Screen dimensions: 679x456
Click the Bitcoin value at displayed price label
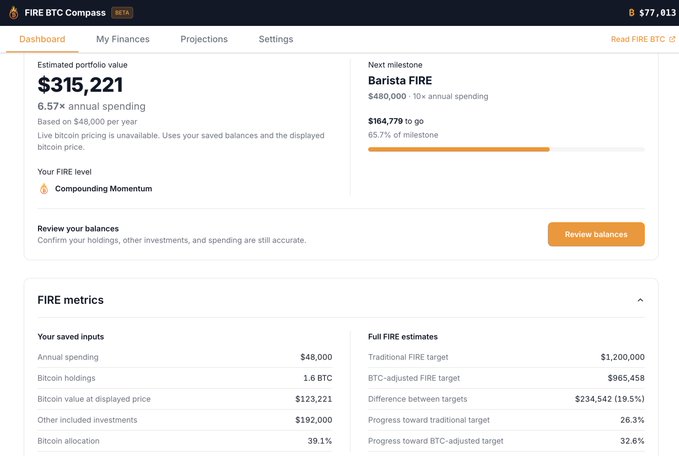(x=94, y=399)
